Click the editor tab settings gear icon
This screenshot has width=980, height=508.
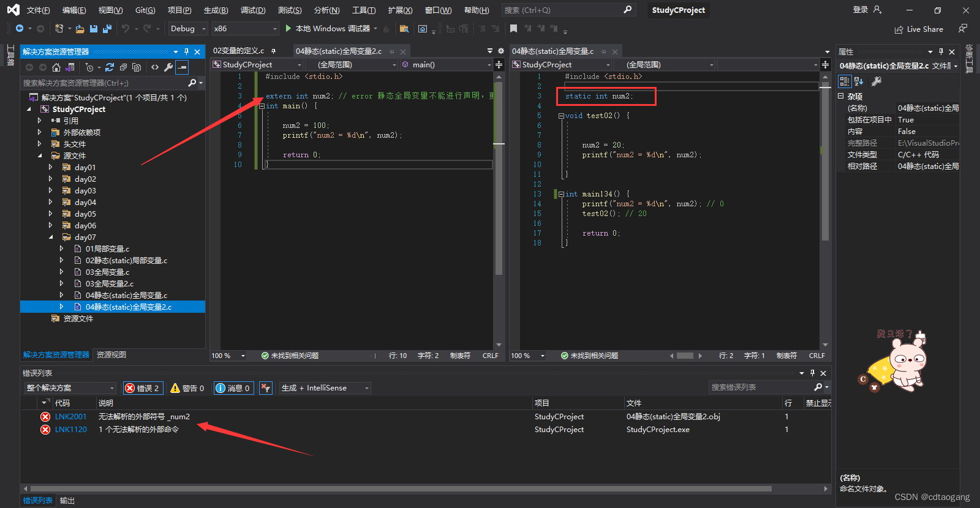click(501, 51)
